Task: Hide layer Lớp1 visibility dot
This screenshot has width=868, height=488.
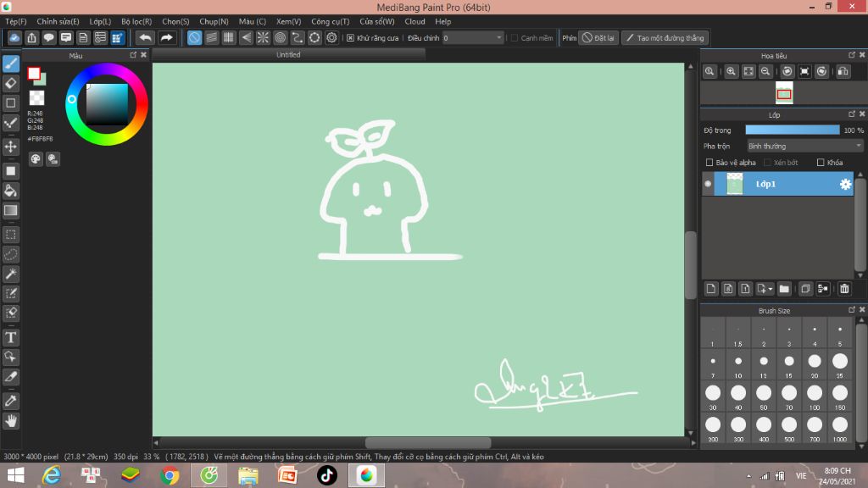Action: [708, 184]
